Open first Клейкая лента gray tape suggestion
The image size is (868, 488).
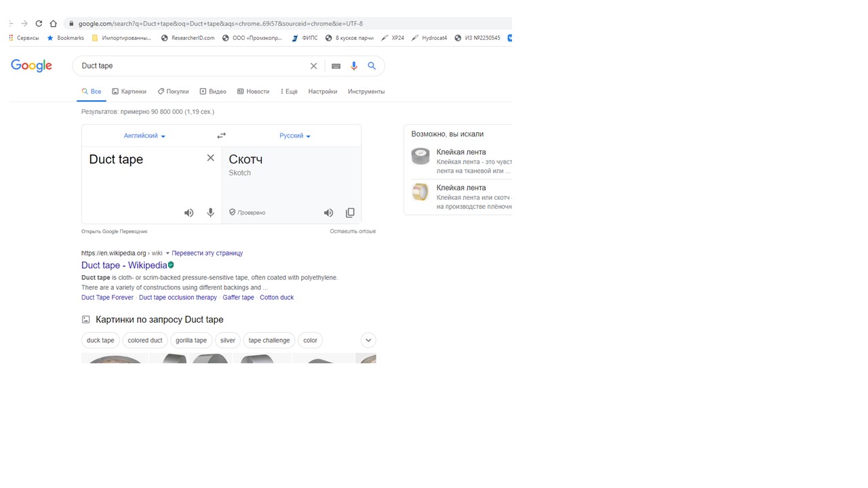pyautogui.click(x=461, y=161)
